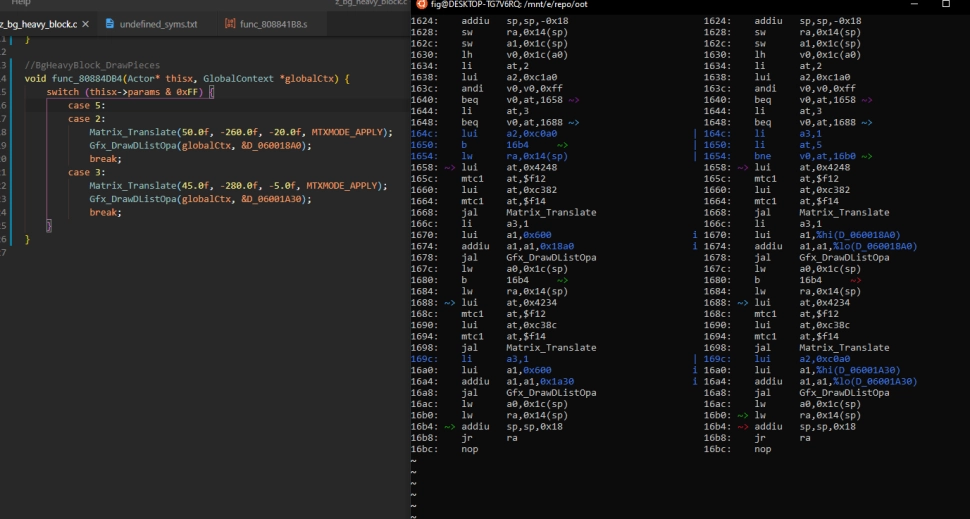
Task: Click 'thisx->params & 0xFF' expression
Action: (x=144, y=92)
